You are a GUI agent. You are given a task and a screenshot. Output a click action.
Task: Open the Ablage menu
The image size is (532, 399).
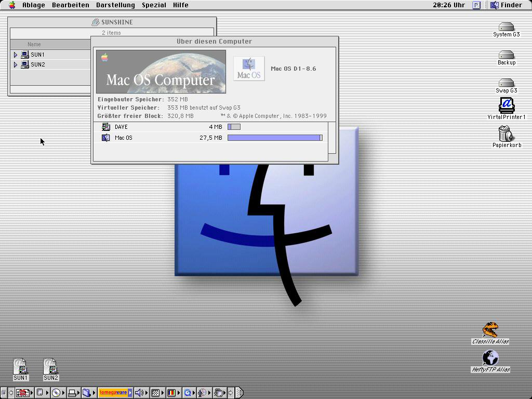(34, 5)
